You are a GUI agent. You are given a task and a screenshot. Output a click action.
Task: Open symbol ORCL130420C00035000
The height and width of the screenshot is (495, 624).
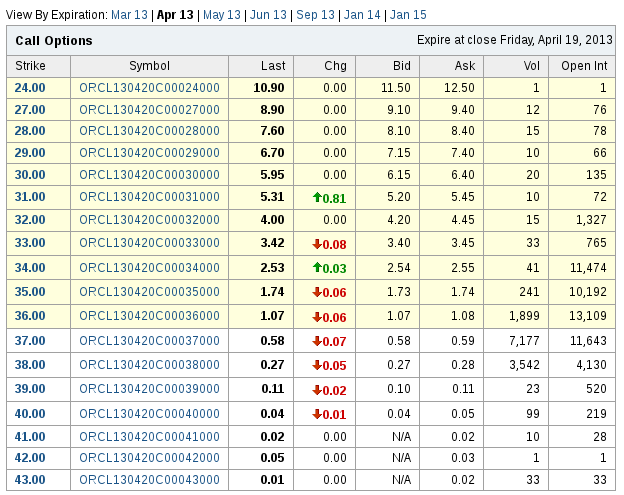coord(149,292)
